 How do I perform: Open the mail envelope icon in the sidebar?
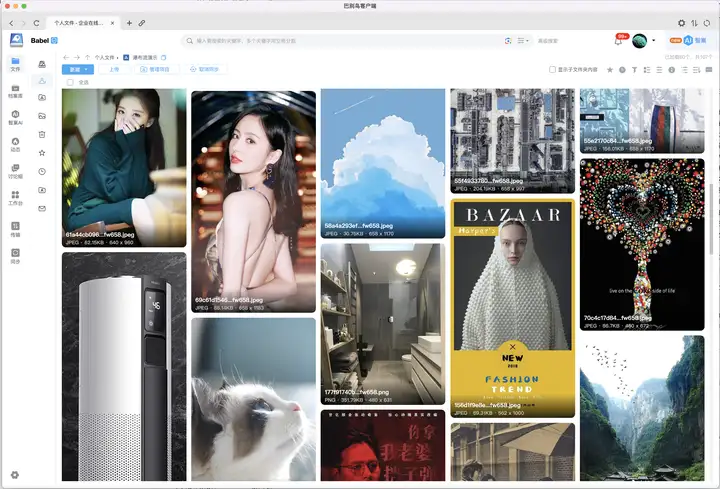coord(42,208)
